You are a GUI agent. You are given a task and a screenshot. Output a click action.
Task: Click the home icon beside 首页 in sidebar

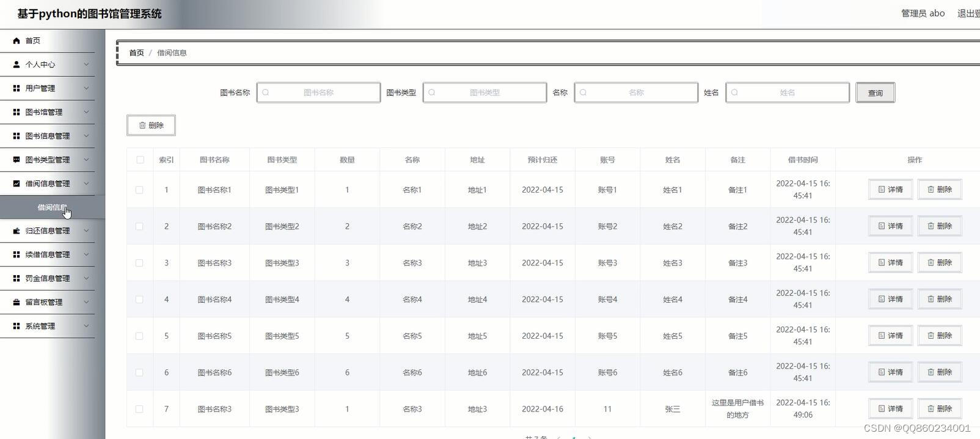16,41
